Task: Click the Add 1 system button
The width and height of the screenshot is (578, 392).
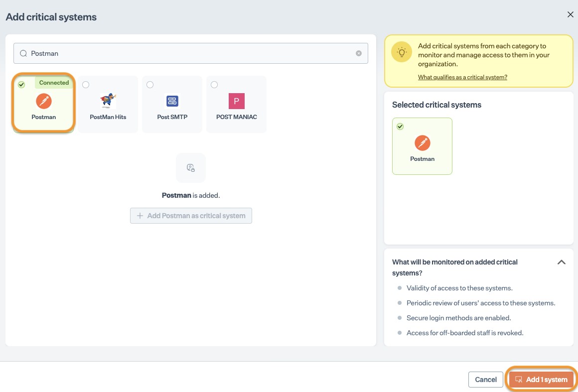Action: click(541, 380)
